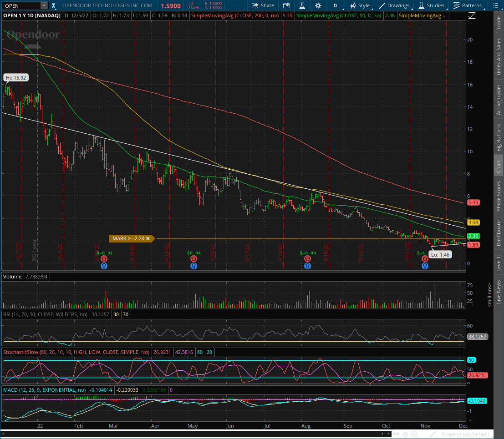Open chart settings gear icon
The height and width of the screenshot is (439, 504).
pos(318,5)
